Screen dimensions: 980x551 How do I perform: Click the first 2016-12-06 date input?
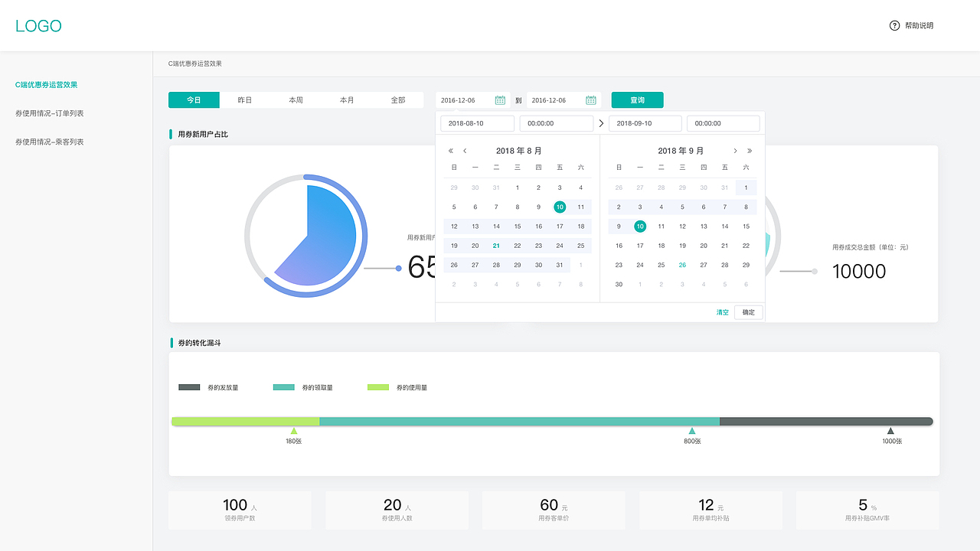tap(473, 100)
